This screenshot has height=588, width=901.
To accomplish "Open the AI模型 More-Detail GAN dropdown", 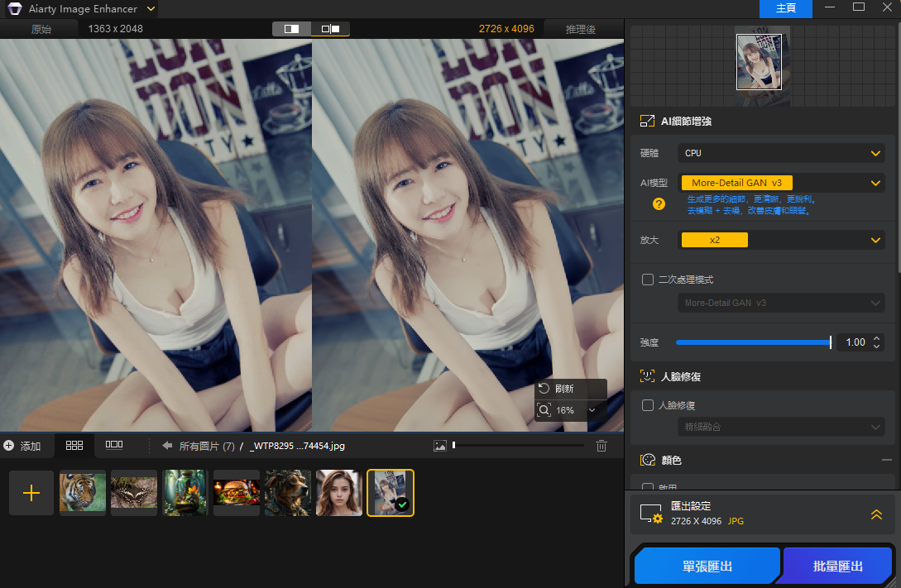I will [781, 183].
